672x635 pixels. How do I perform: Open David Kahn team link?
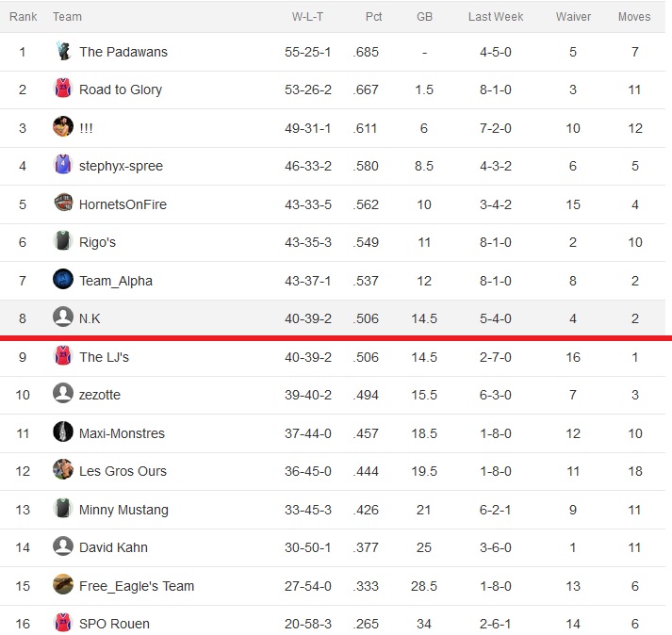pos(113,547)
